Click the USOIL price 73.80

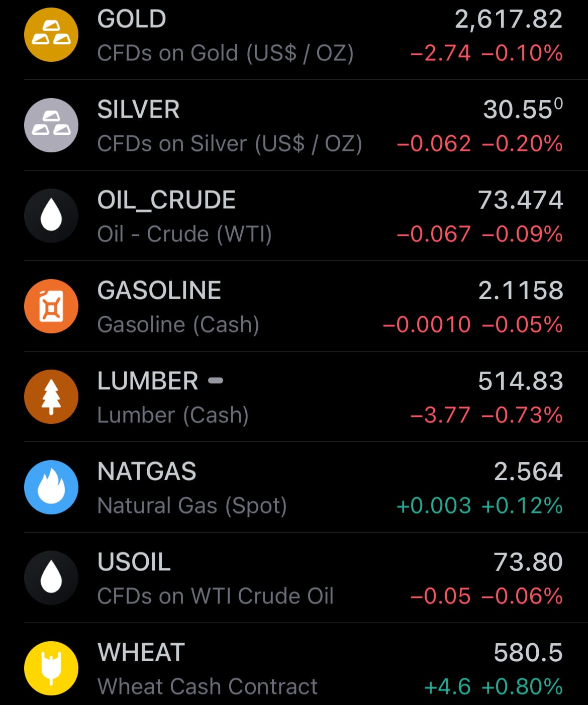[x=528, y=562]
